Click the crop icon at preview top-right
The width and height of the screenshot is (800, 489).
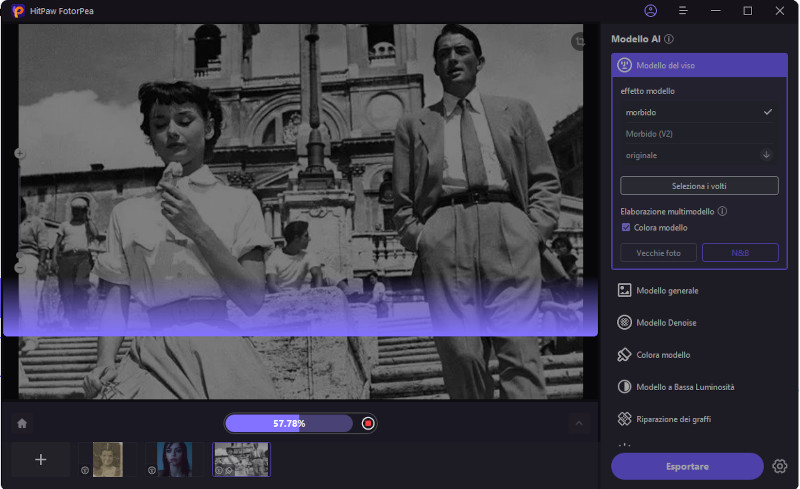point(577,41)
